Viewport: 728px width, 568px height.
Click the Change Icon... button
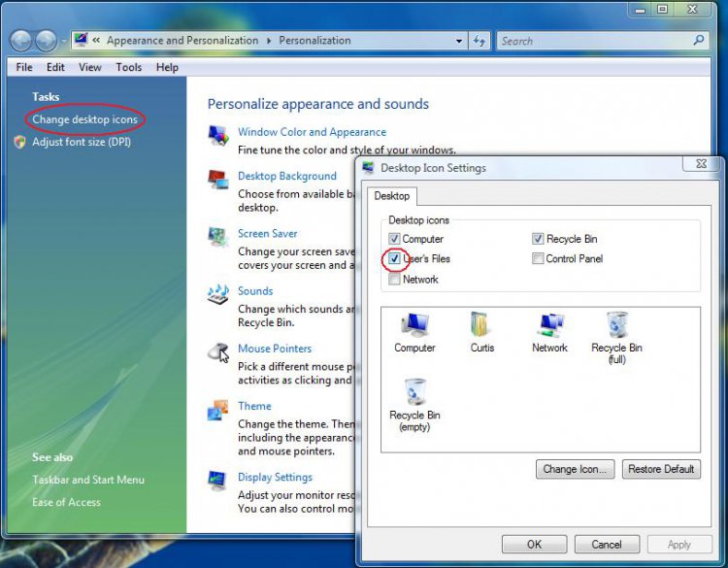point(575,469)
